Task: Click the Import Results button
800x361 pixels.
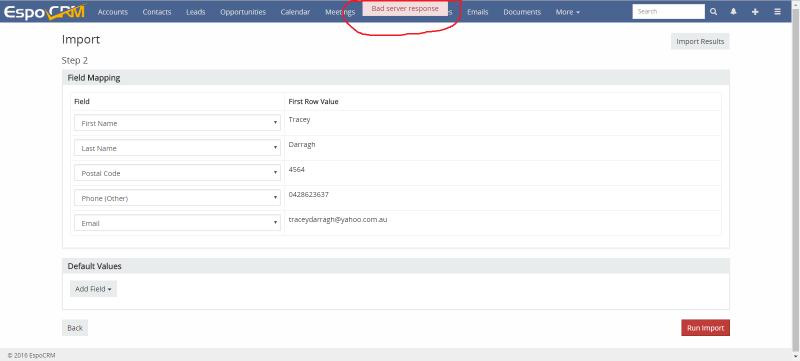Action: (700, 41)
